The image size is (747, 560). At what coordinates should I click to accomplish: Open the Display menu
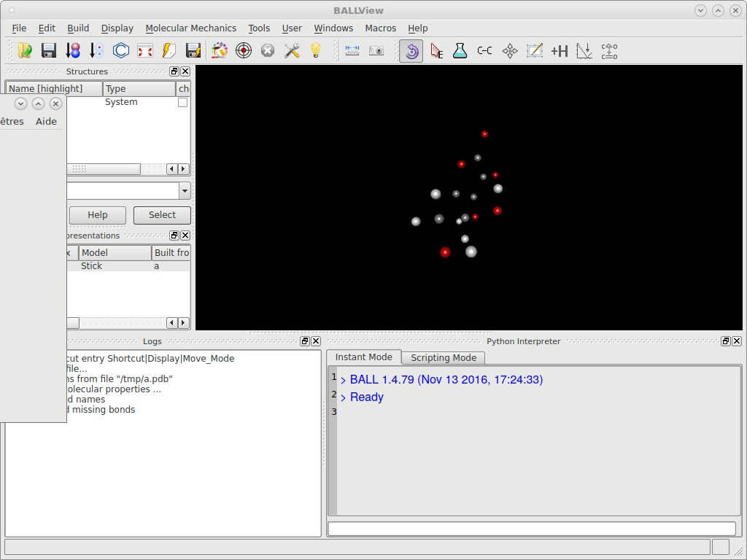coord(117,28)
